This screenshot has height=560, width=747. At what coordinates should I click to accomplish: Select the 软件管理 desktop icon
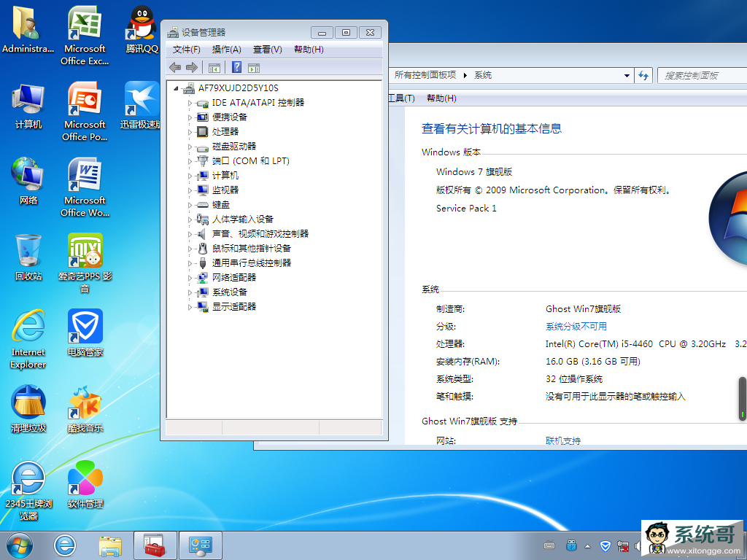tap(85, 478)
